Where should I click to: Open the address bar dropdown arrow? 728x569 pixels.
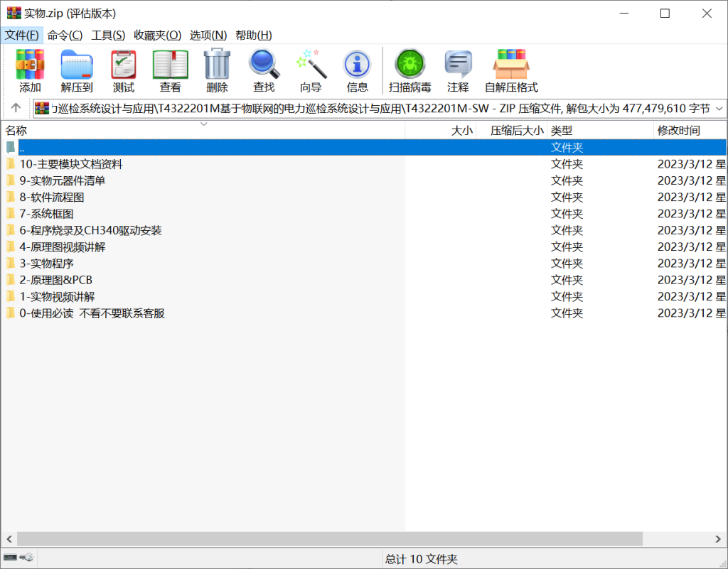coord(718,108)
